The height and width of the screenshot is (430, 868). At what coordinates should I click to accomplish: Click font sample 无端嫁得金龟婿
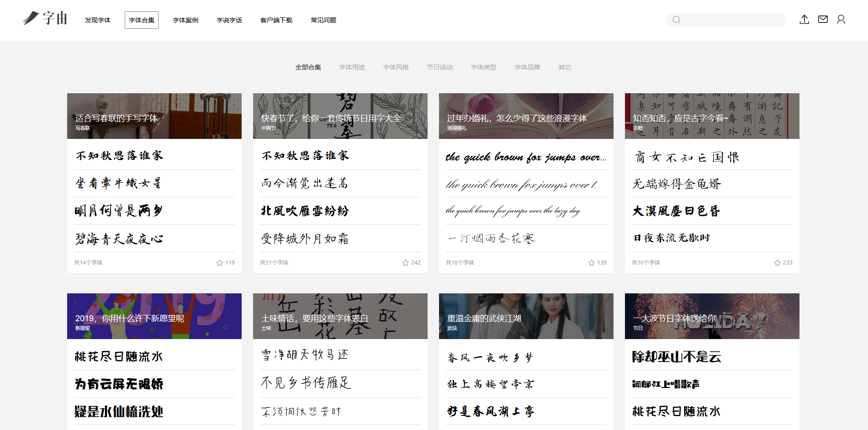coord(677,184)
